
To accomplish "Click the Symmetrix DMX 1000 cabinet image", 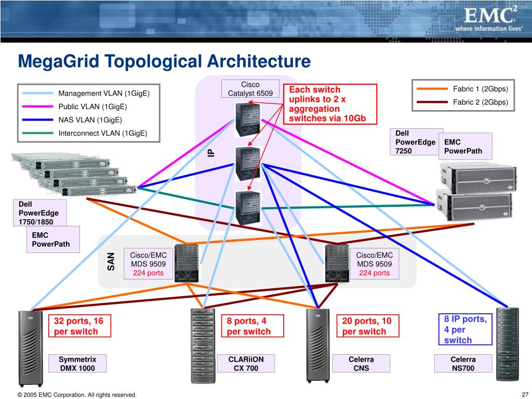I will (31, 349).
